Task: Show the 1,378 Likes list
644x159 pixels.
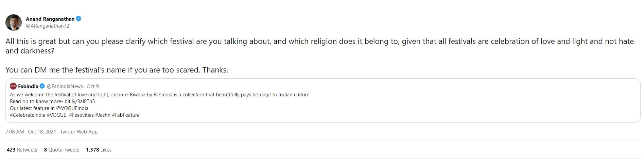Action: [99, 150]
